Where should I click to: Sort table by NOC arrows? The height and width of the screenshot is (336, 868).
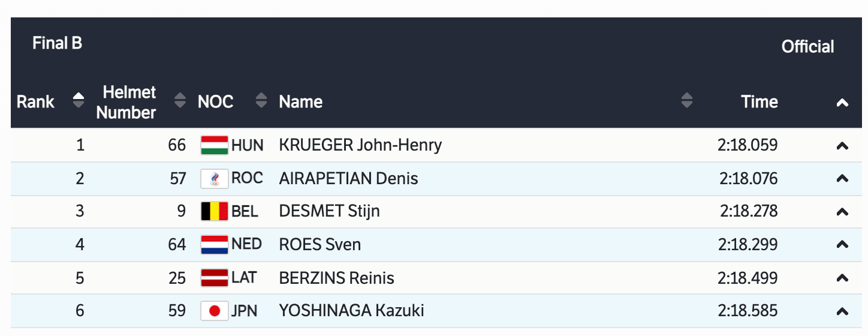[261, 101]
